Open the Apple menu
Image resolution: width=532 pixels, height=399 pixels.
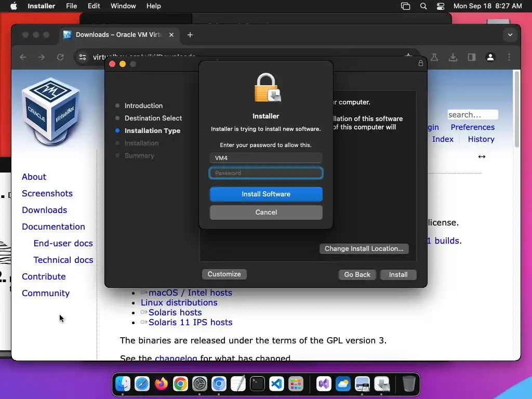click(x=14, y=6)
